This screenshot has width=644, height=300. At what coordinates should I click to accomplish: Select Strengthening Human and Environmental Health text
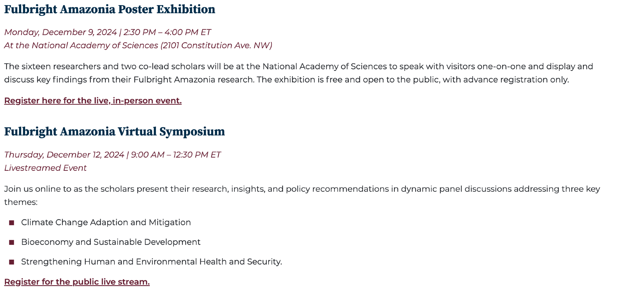[x=151, y=262]
